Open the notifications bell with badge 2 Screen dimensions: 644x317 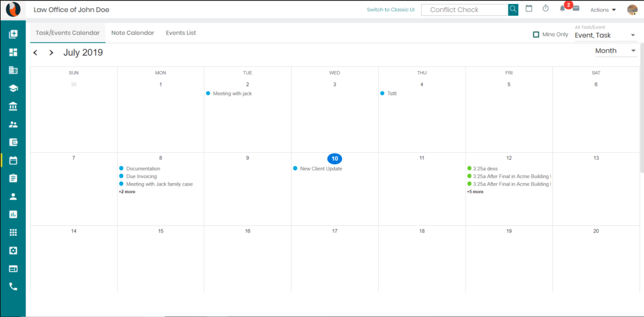(563, 9)
